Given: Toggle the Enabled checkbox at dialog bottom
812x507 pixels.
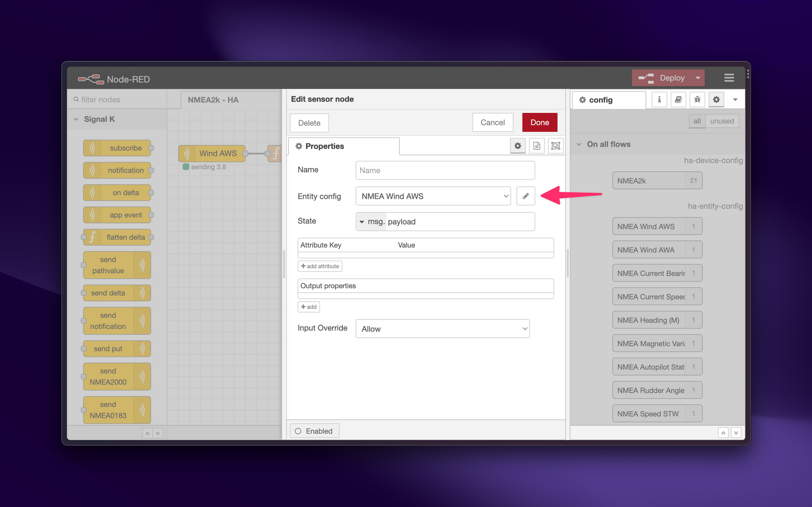Looking at the screenshot, I should click(298, 431).
